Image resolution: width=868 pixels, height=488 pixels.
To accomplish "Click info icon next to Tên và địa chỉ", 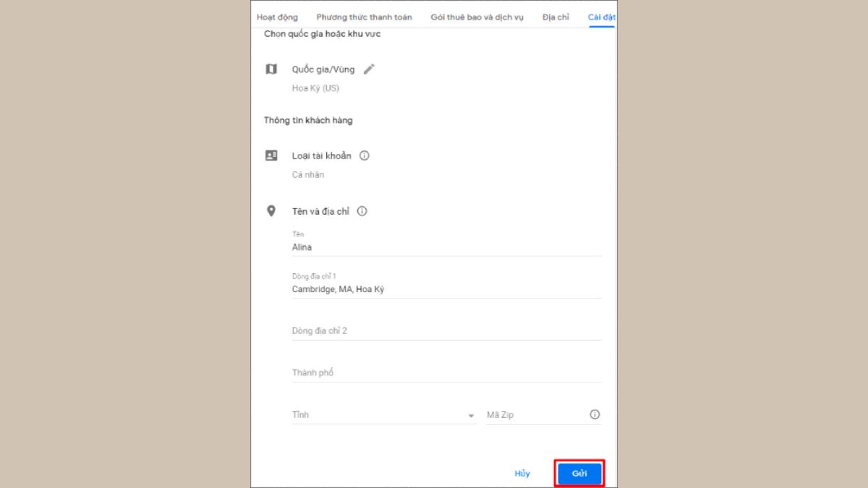I will pyautogui.click(x=362, y=211).
